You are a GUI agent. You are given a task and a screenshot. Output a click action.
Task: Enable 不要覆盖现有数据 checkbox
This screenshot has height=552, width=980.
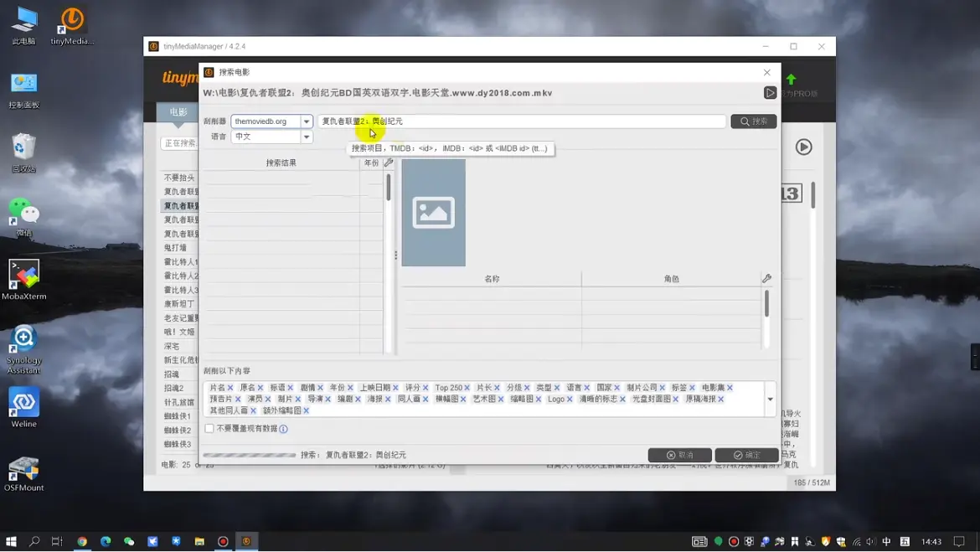click(x=209, y=429)
